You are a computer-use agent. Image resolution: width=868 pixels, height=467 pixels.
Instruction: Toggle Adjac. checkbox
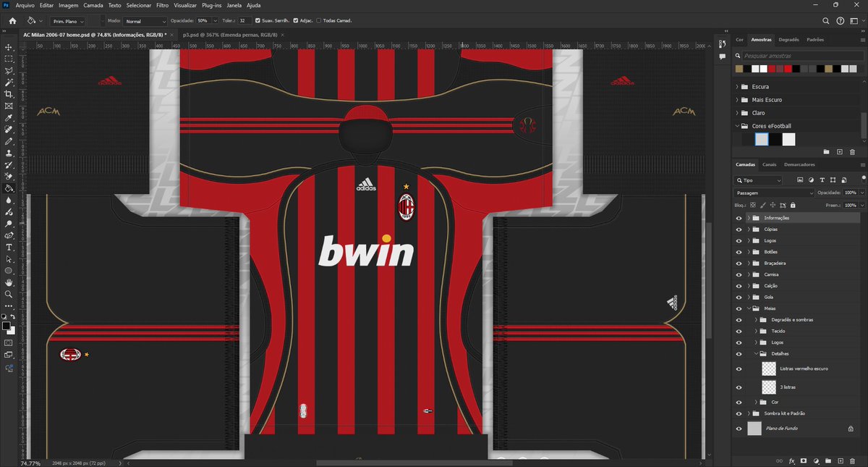(296, 21)
